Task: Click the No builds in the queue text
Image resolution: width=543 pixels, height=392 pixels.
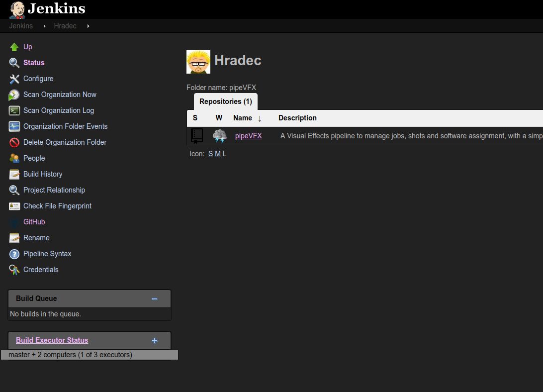Action: click(x=45, y=314)
